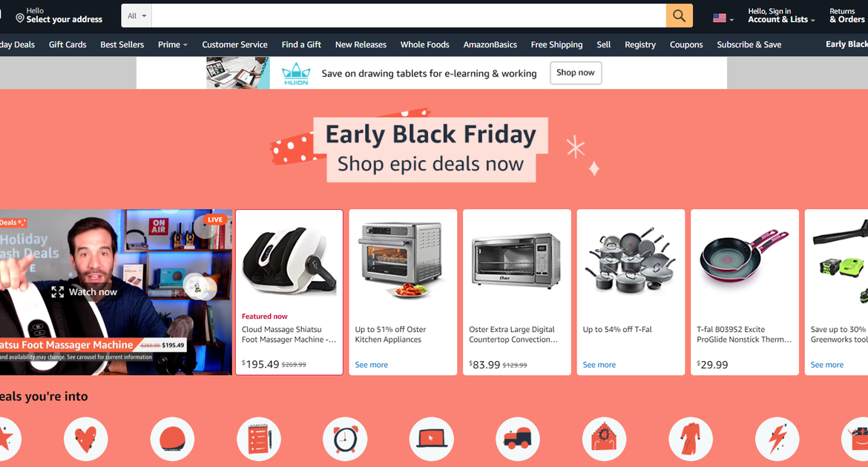
Task: Click the location pin address icon
Action: 20,19
